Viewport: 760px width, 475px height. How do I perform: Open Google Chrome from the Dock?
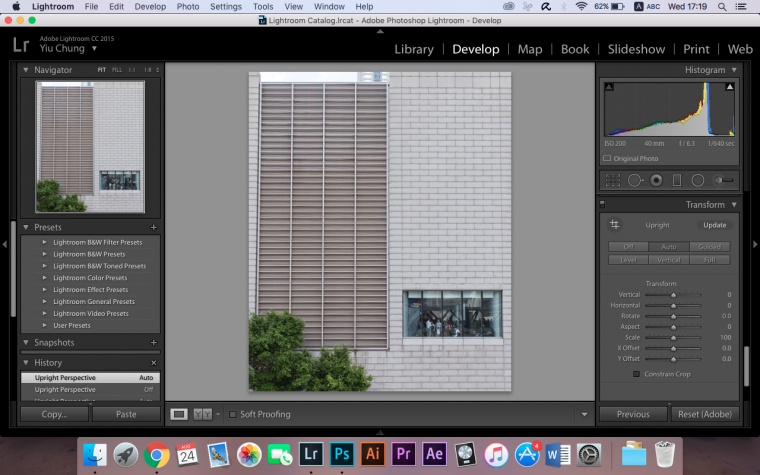pyautogui.click(x=157, y=455)
